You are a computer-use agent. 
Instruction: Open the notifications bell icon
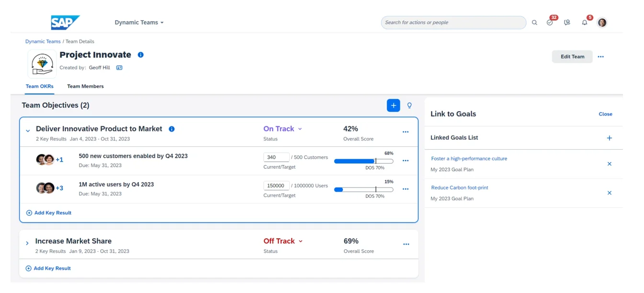coord(584,23)
